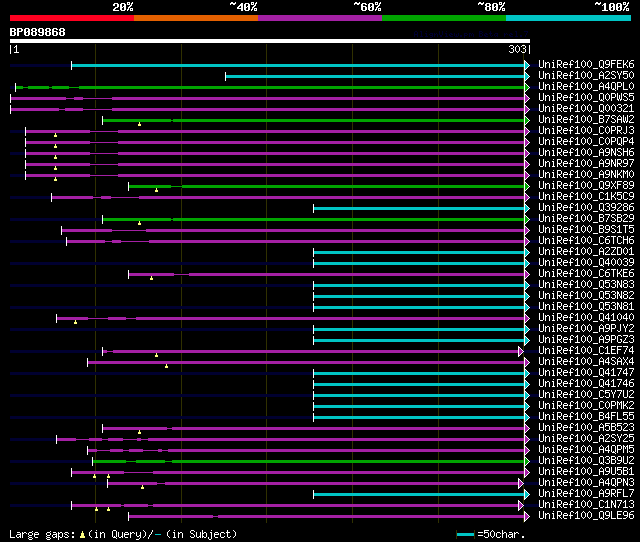Click the cyan 50char scale bar
Image resolution: width=640 pixels, height=542 pixels.
tap(465, 534)
